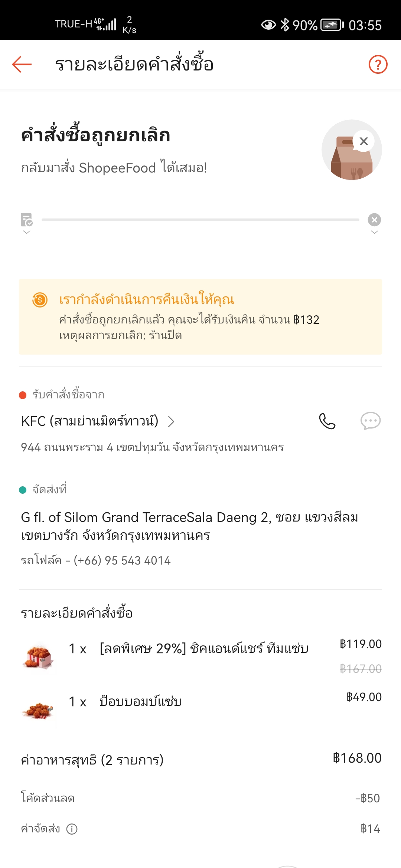Call KFC restaurant with phone icon
401x868 pixels.
[x=327, y=421]
